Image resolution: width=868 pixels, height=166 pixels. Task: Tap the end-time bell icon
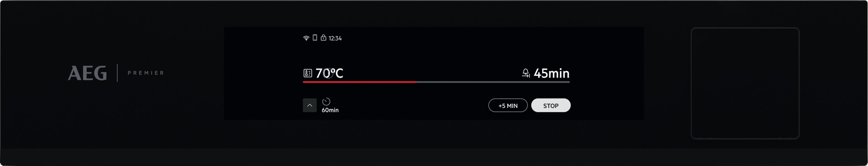pos(526,73)
